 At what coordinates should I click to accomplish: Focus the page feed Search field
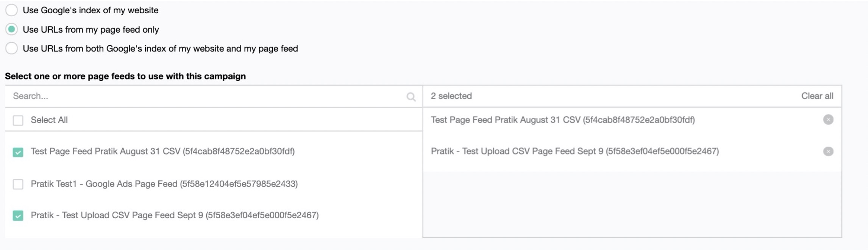205,96
